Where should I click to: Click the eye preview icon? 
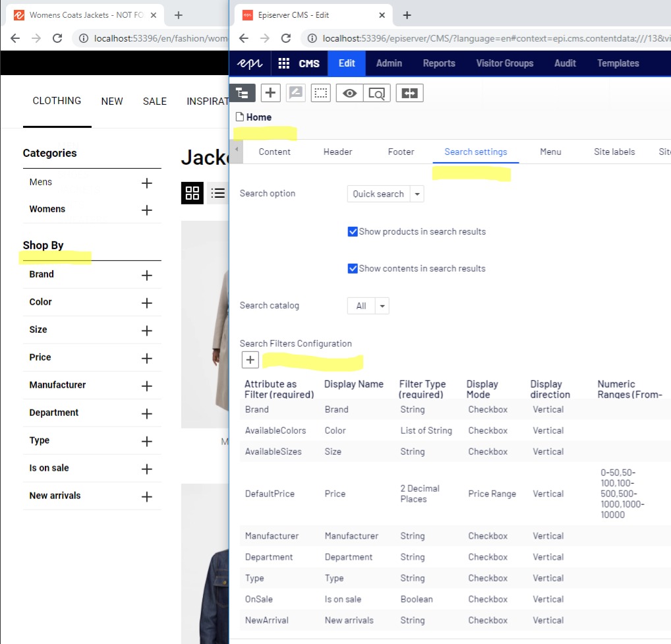(x=349, y=94)
